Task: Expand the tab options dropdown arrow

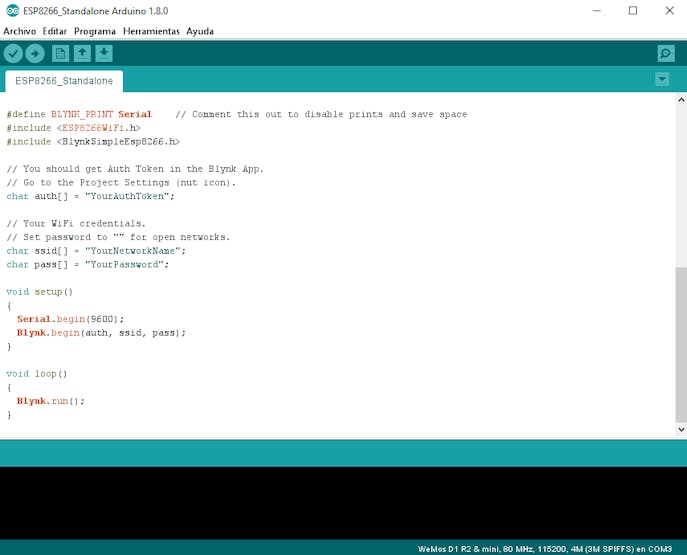Action: [x=662, y=79]
